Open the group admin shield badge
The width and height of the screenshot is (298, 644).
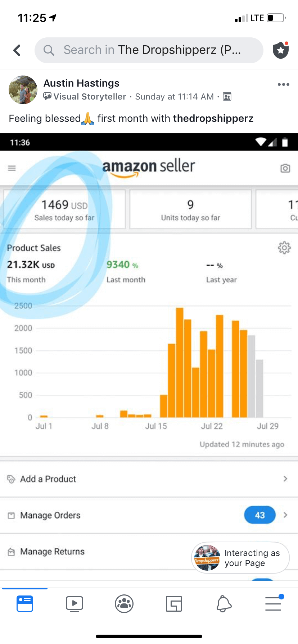[x=281, y=50]
